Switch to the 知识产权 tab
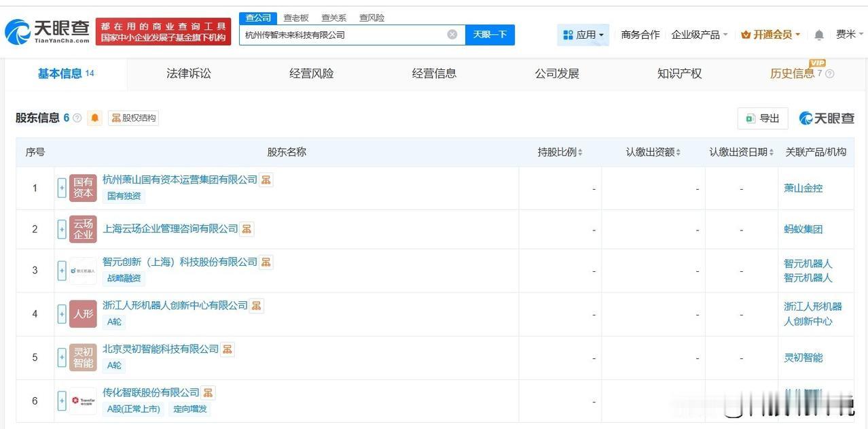The height and width of the screenshot is (429, 868). tap(680, 73)
